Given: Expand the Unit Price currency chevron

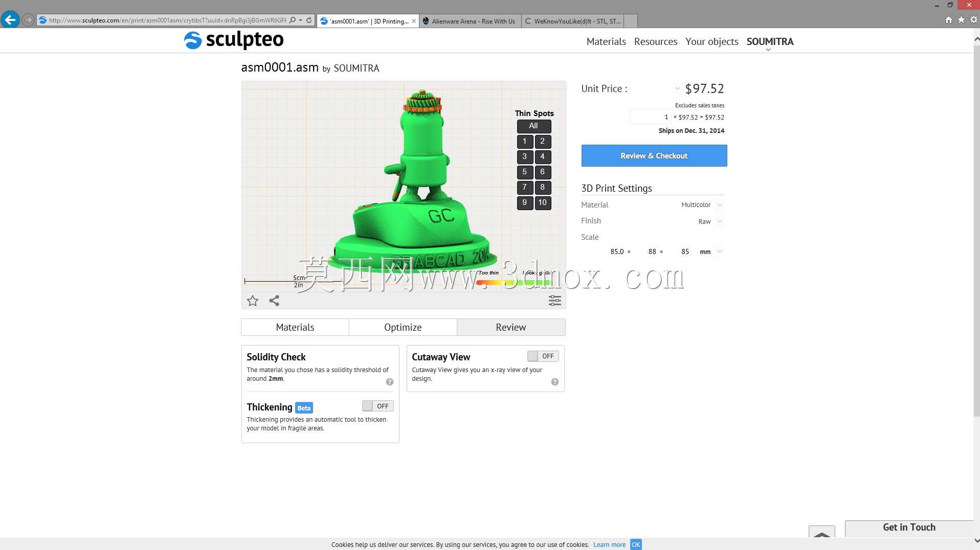Looking at the screenshot, I should pos(677,88).
